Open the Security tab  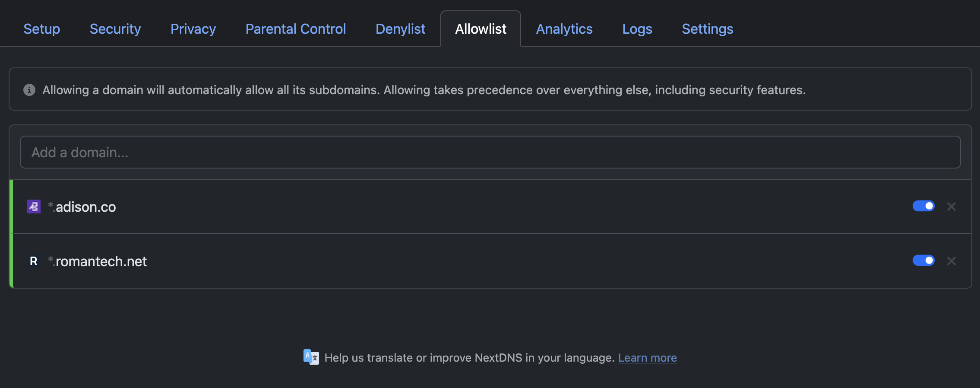click(x=115, y=29)
